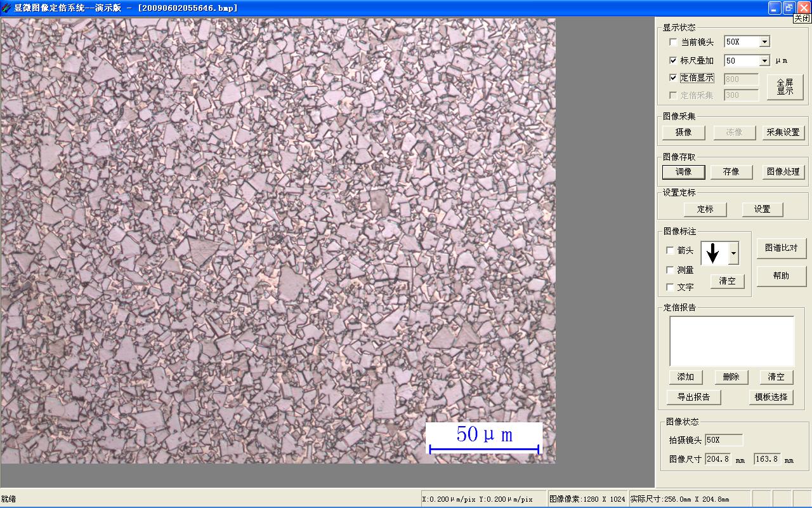Click the app icon in title bar
The width and height of the screenshot is (812, 508).
click(x=6, y=8)
